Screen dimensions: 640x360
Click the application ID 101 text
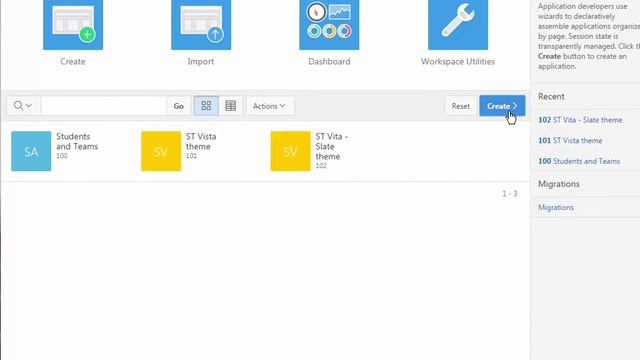pos(191,156)
